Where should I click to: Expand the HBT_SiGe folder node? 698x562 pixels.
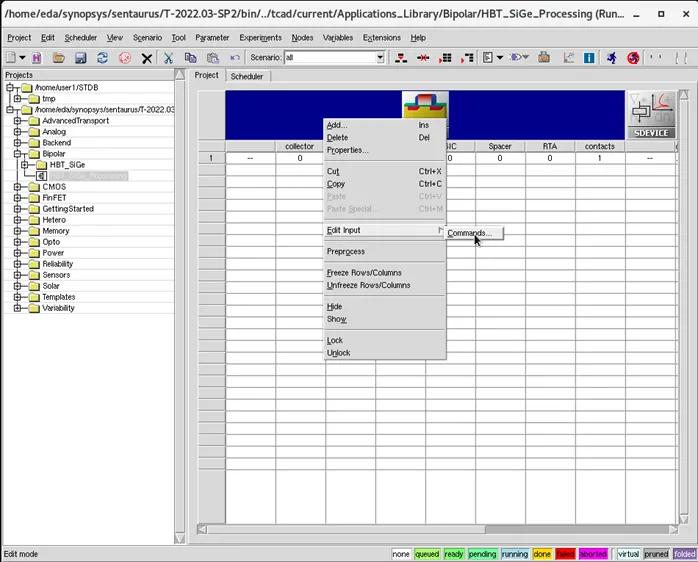[25, 165]
